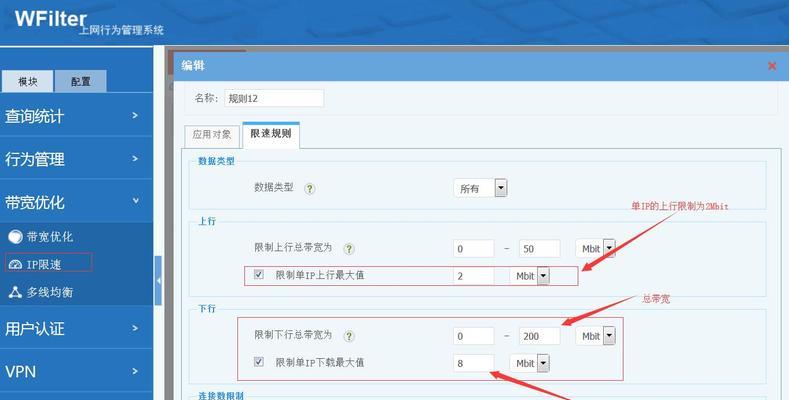This screenshot has width=789, height=400.
Task: Click the 连接数限制 section heading text
Action: [x=221, y=395]
